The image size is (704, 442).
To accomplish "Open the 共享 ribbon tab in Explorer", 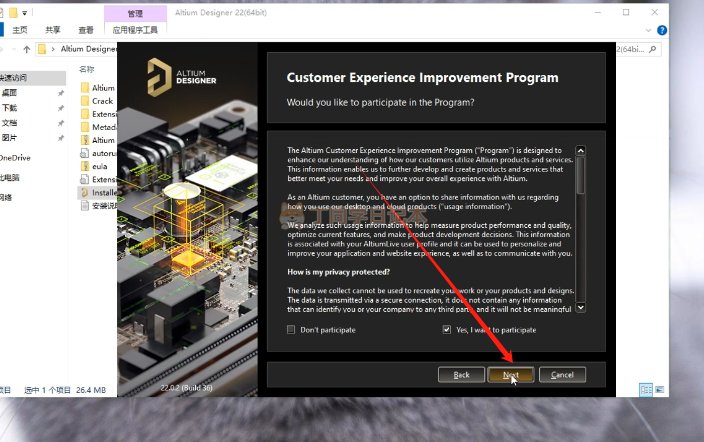I will point(53,30).
